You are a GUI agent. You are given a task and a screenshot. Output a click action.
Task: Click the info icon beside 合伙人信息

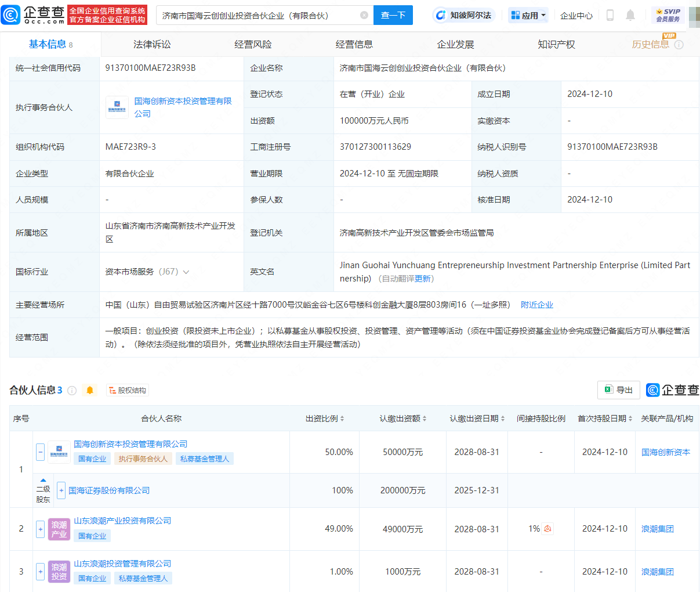coord(72,391)
